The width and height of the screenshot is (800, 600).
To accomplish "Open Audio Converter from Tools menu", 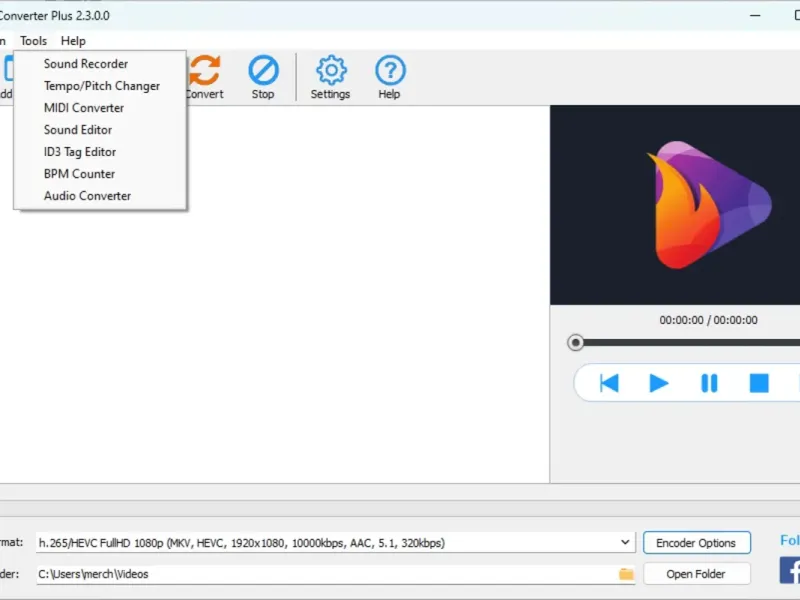I will 100,195.
